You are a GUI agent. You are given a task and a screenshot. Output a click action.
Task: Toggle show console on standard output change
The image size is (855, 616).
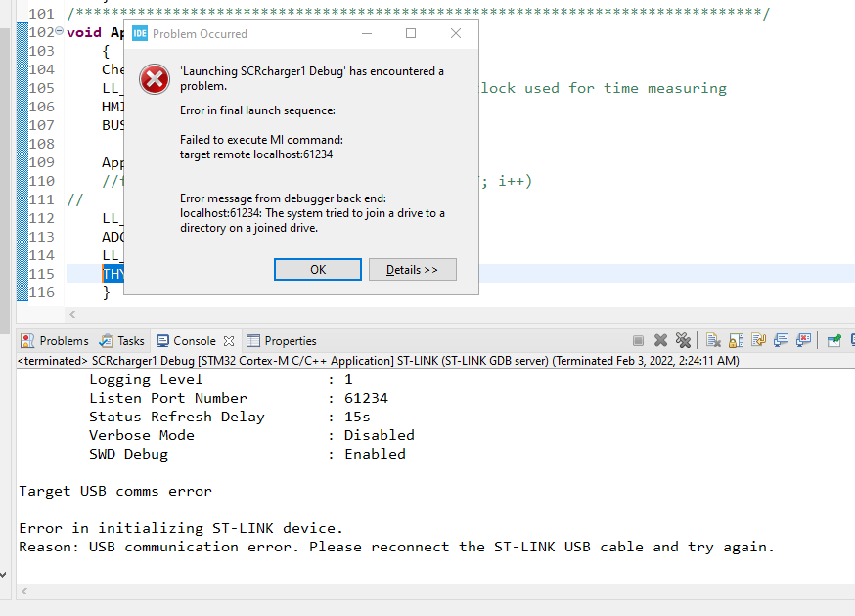781,341
